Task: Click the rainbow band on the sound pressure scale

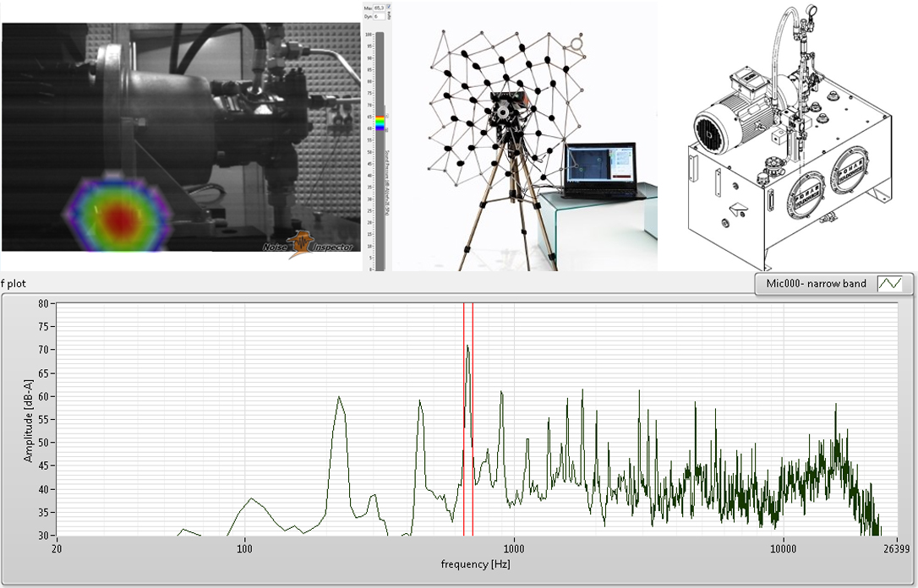Action: click(380, 122)
